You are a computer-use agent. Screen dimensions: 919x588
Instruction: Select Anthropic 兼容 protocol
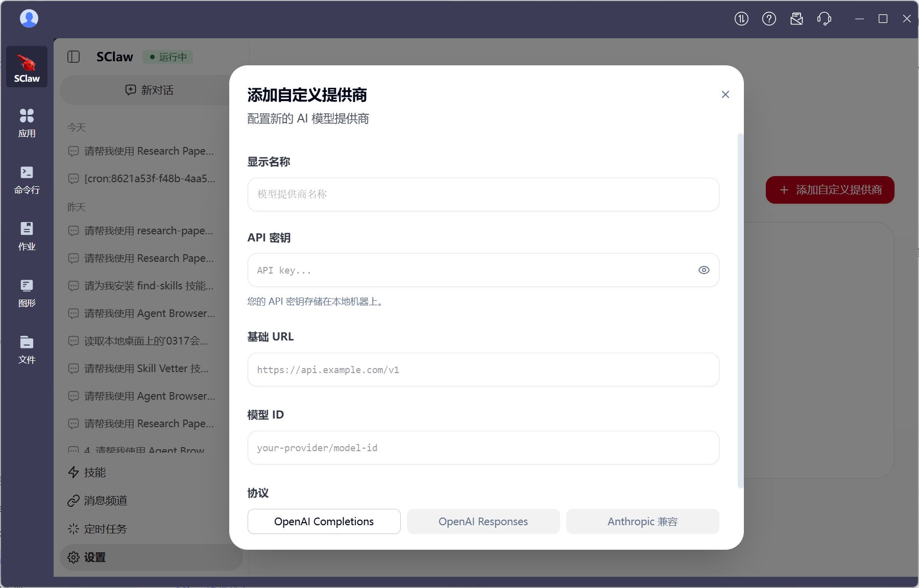(x=642, y=521)
